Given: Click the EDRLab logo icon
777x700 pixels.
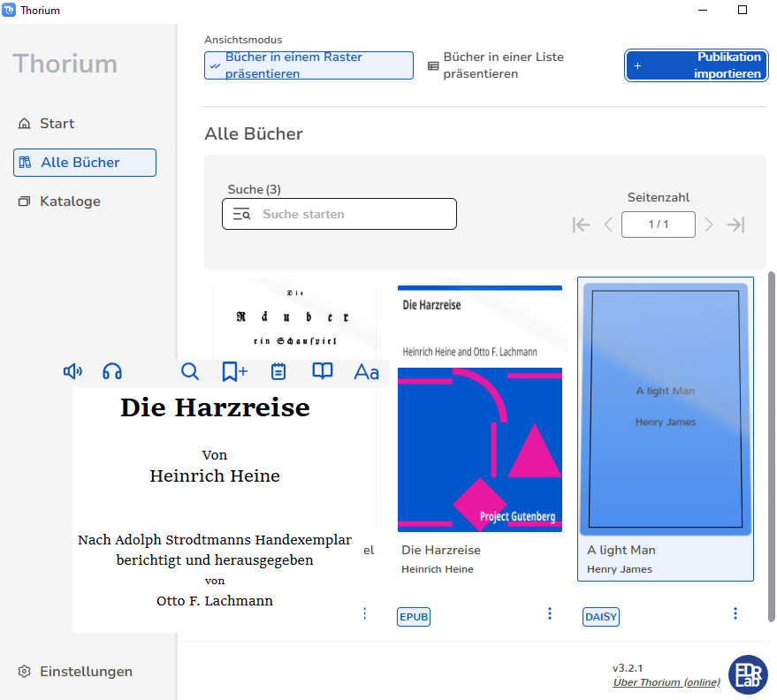Looking at the screenshot, I should [x=748, y=673].
